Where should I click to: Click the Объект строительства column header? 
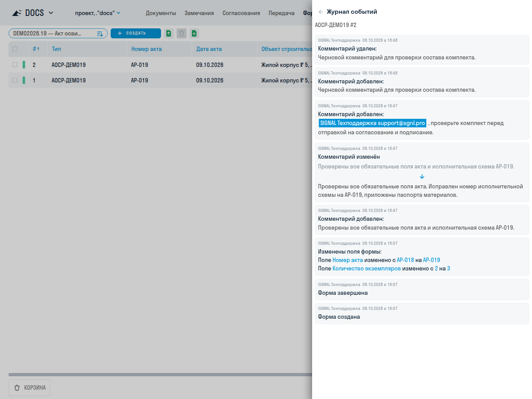pyautogui.click(x=287, y=49)
